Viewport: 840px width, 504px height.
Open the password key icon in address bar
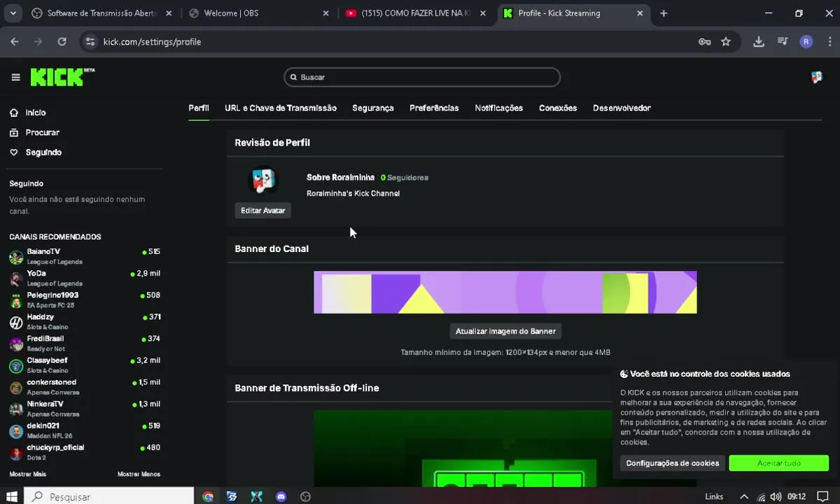point(705,42)
